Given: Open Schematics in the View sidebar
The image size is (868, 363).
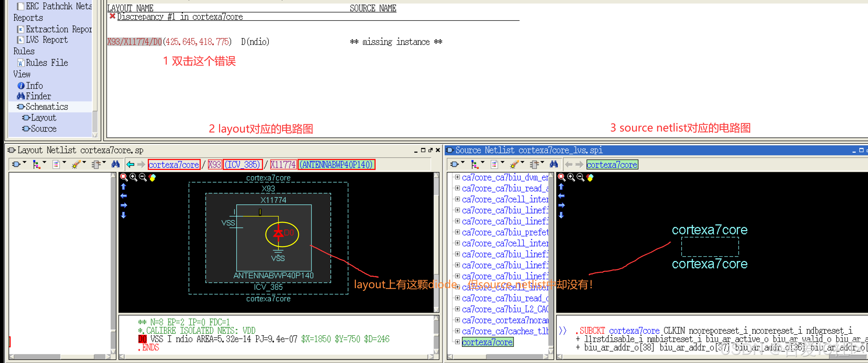Looking at the screenshot, I should pos(46,107).
